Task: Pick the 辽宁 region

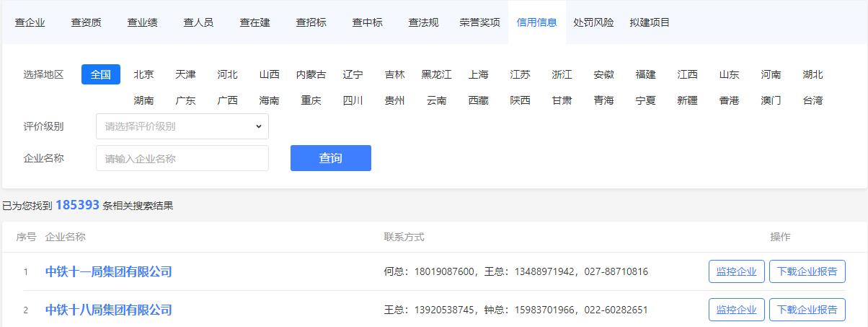Action: pos(353,74)
